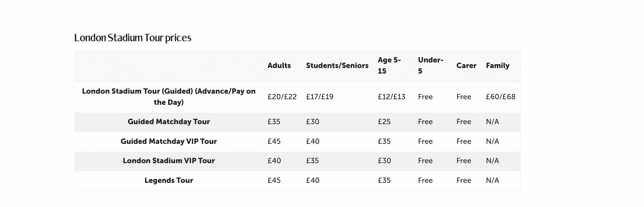Click the Legends Tour Family N/A cell
The height and width of the screenshot is (207, 644).
492,180
